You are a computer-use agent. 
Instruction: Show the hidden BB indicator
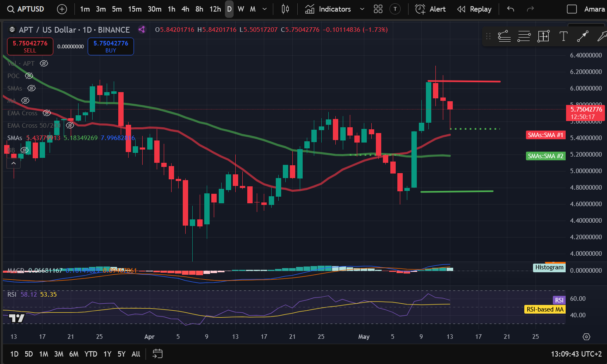click(24, 150)
